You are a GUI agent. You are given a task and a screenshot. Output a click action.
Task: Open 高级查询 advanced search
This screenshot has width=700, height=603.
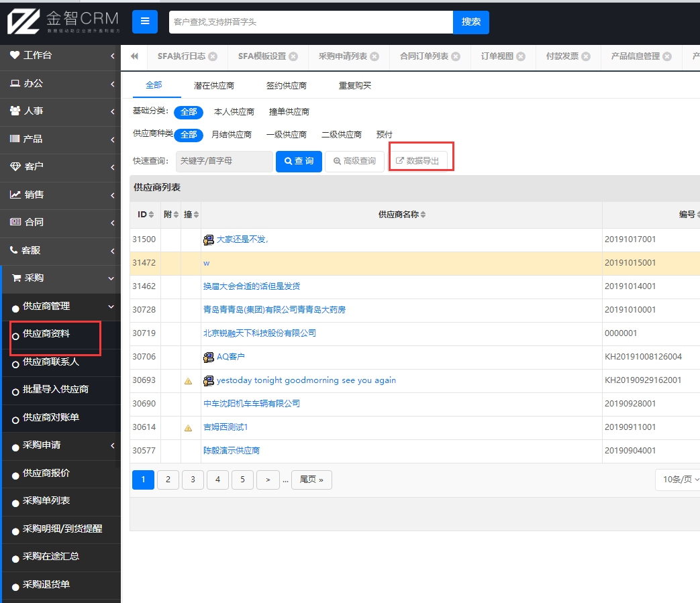(354, 161)
